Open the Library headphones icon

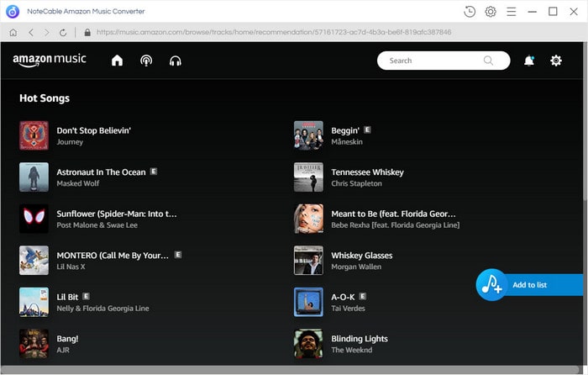[175, 61]
